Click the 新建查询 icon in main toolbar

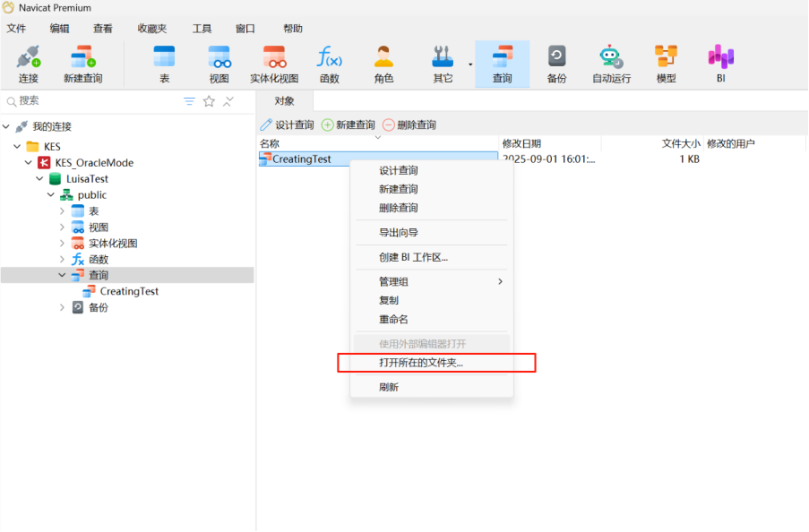tap(82, 64)
